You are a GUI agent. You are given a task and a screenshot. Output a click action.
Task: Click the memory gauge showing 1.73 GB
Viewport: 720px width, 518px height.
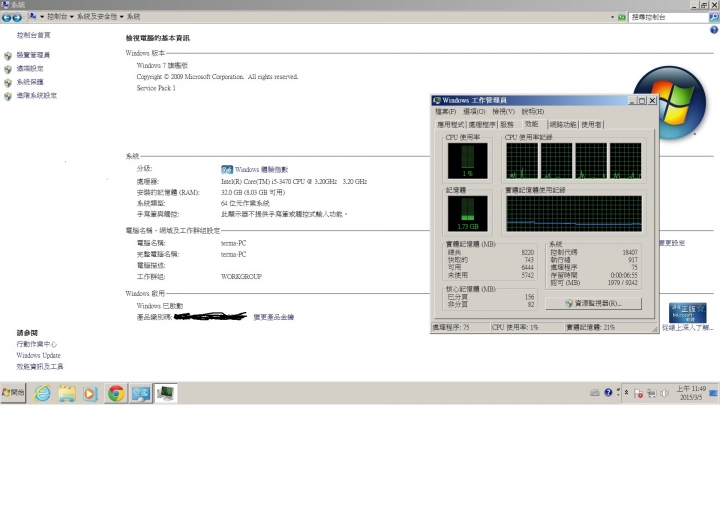(467, 214)
